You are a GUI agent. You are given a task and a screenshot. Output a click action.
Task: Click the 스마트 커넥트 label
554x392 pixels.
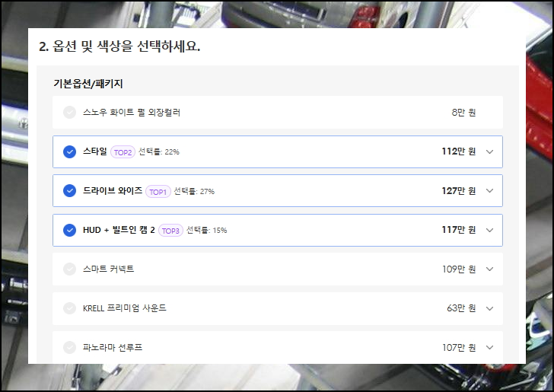[x=109, y=269]
